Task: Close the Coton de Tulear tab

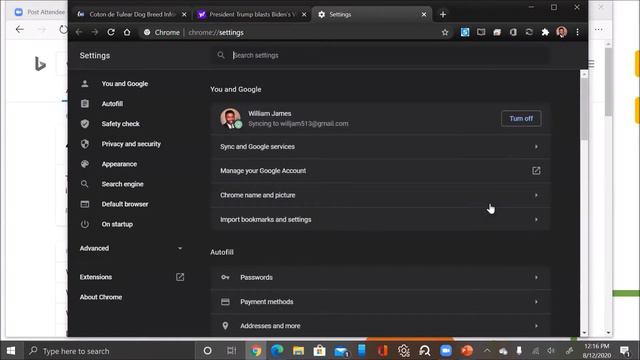Action: pos(184,14)
